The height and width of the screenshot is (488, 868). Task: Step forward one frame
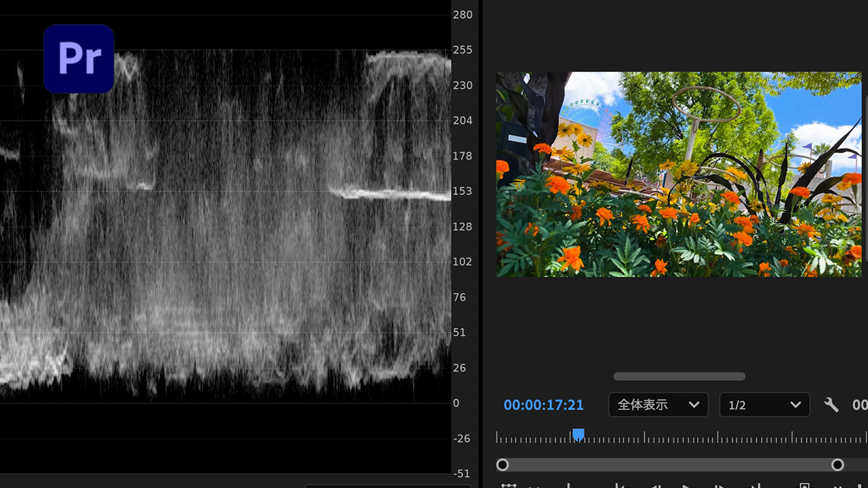(x=719, y=485)
